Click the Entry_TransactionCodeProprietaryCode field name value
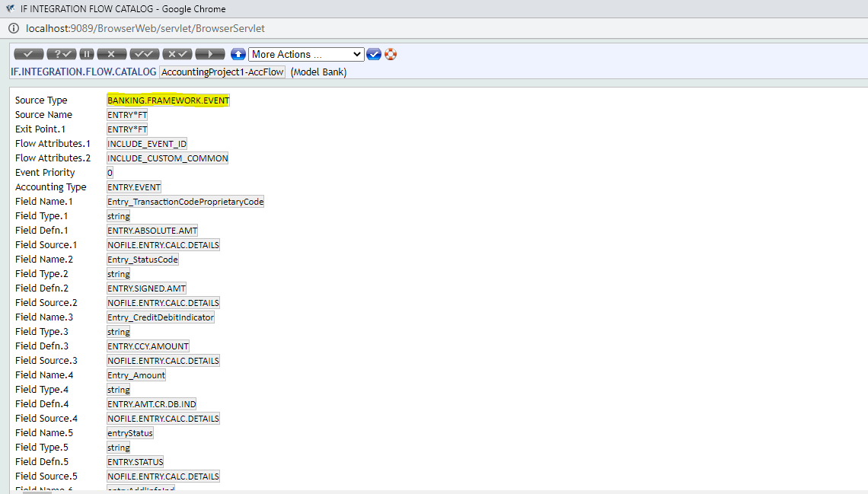 pyautogui.click(x=186, y=202)
